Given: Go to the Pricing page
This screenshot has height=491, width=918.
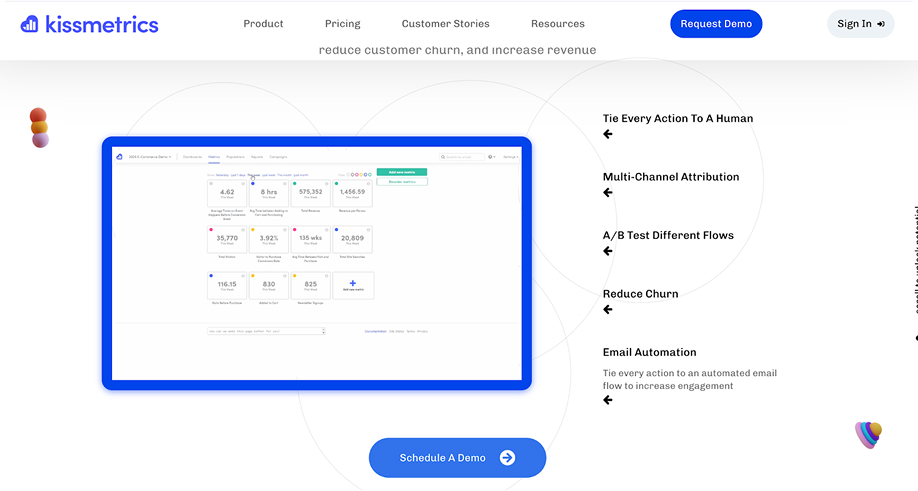Looking at the screenshot, I should point(342,24).
